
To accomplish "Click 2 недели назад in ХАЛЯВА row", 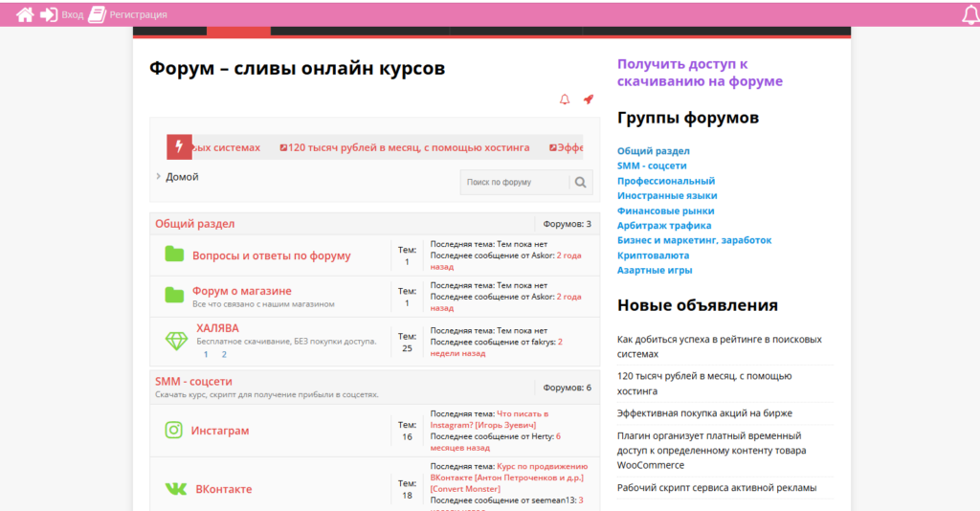I will (x=497, y=347).
